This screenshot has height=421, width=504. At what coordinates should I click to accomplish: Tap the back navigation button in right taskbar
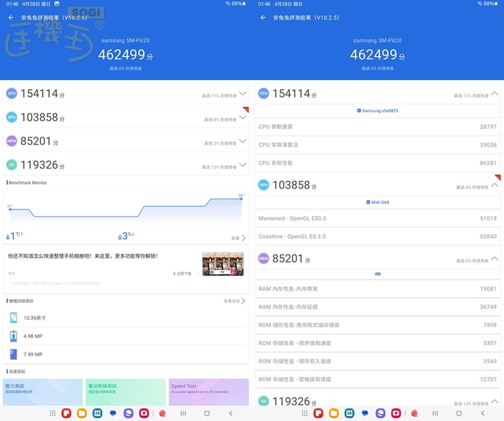[483, 413]
